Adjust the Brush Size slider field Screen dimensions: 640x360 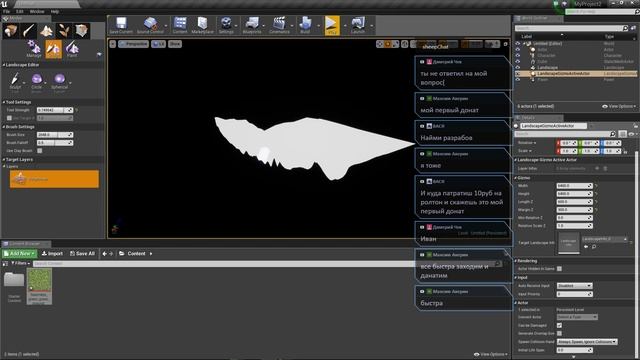[55, 135]
